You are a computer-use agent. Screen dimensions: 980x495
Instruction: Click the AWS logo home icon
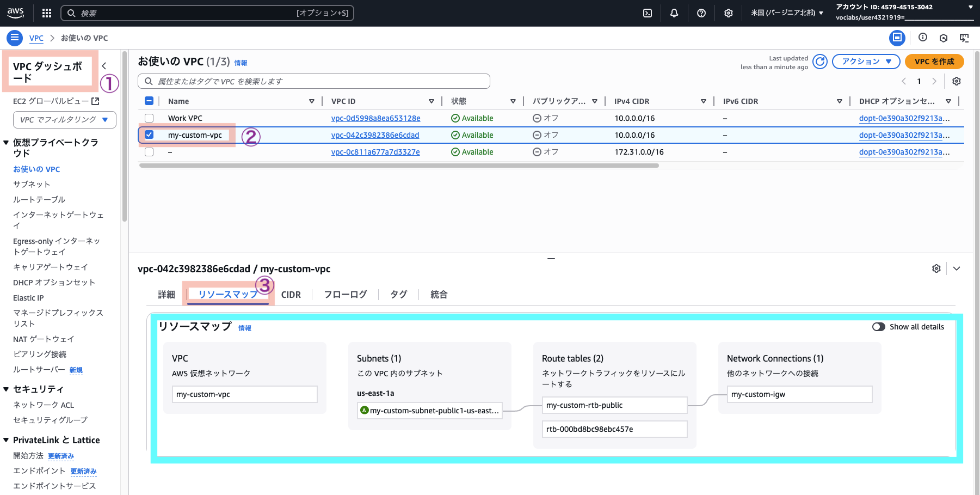click(x=15, y=13)
